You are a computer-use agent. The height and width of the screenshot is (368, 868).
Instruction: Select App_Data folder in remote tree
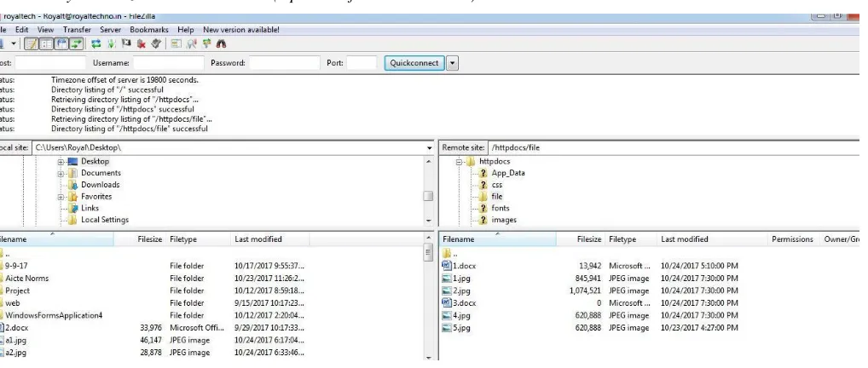[508, 173]
